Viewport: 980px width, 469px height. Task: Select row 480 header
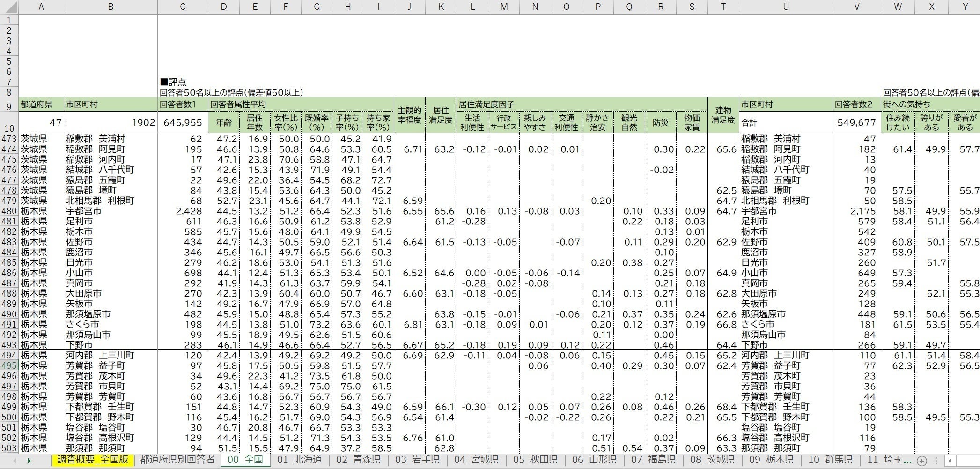click(9, 211)
